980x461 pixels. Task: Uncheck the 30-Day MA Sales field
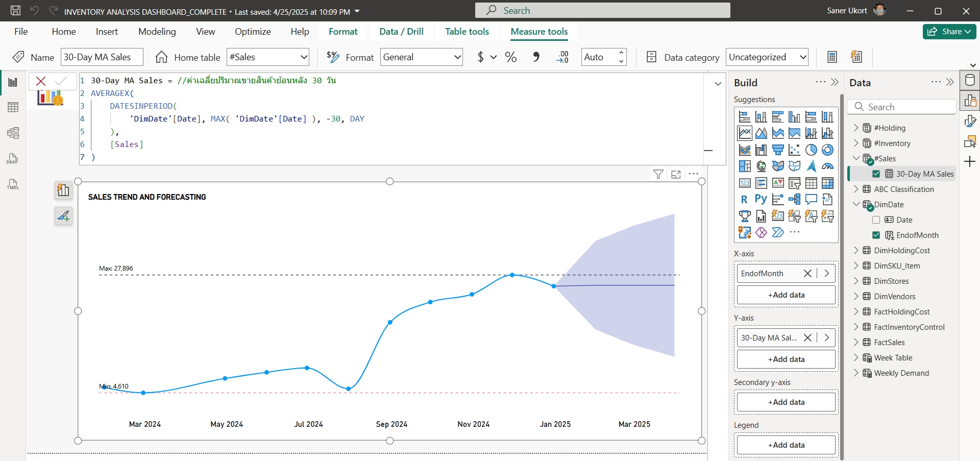876,174
